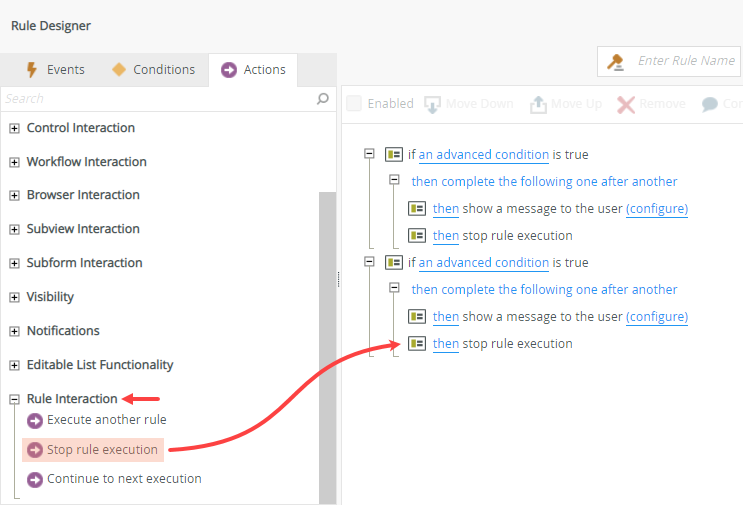The image size is (743, 505).
Task: Select the Actions tab
Action: point(253,70)
